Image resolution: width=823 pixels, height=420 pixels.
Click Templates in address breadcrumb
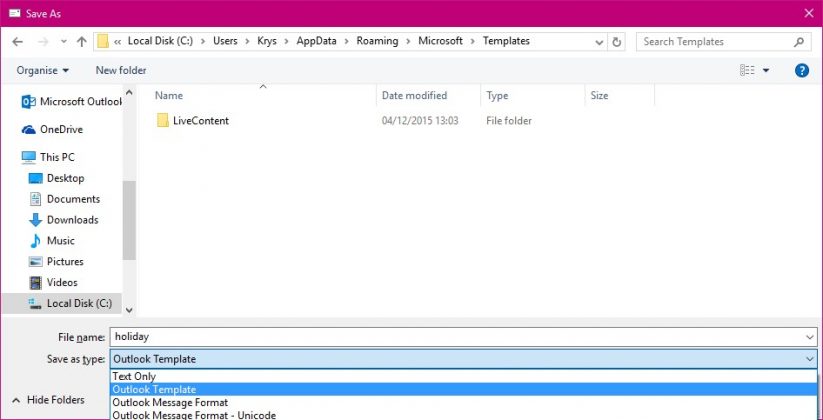pos(507,41)
